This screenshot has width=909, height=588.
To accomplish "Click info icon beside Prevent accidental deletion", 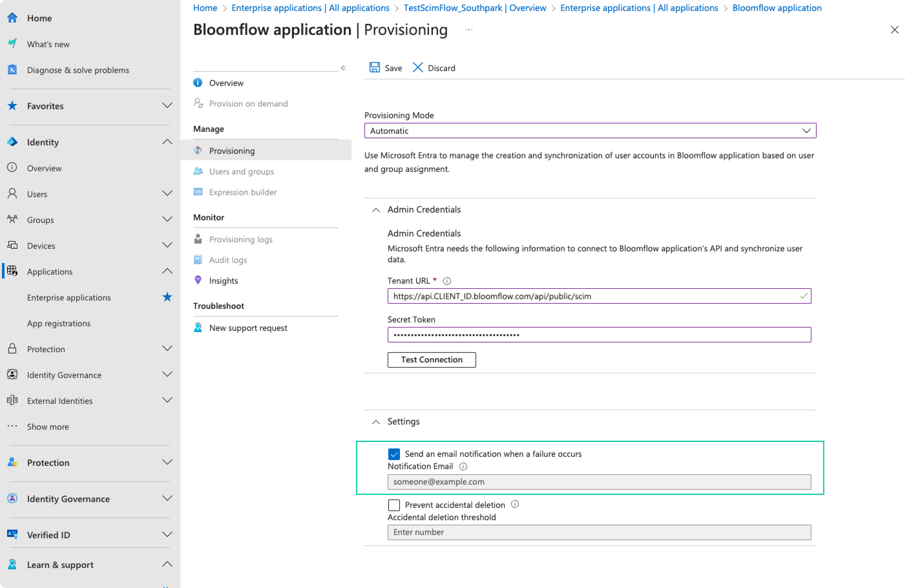I will coord(515,504).
